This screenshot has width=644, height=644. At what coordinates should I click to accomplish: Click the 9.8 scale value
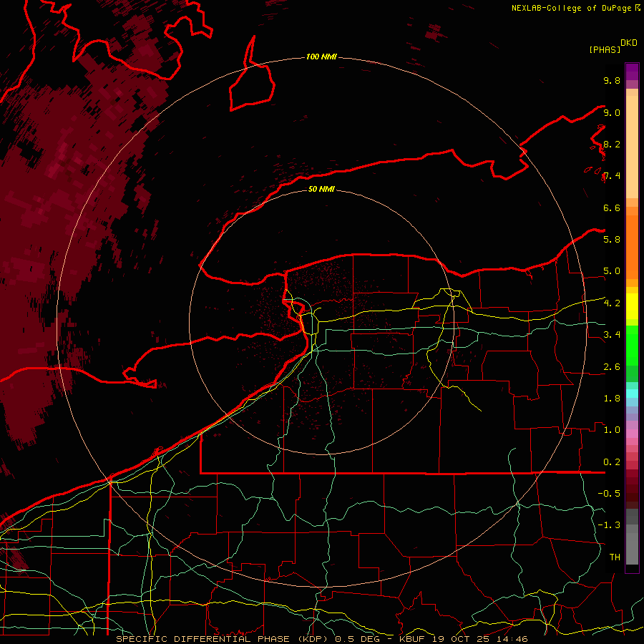[612, 80]
